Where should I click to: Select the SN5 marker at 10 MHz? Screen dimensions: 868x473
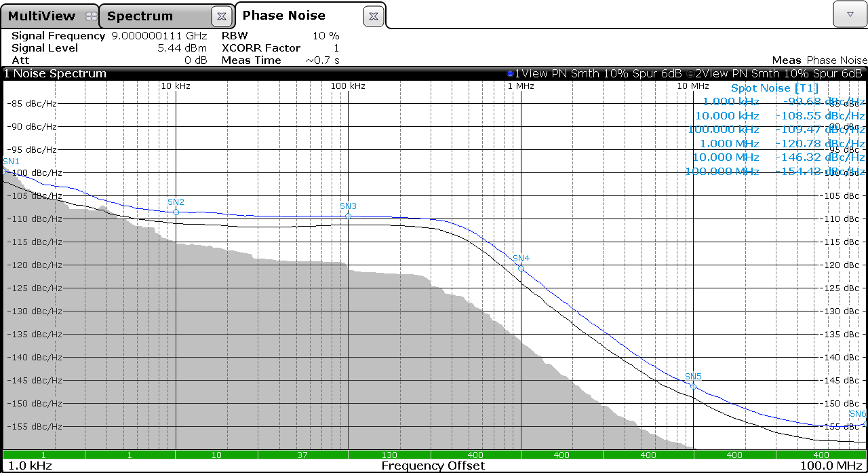693,386
